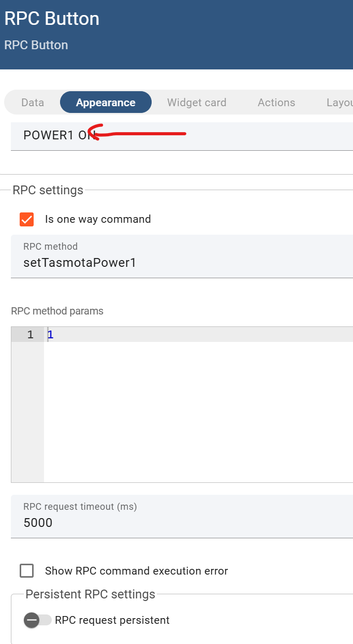This screenshot has height=644, width=353.
Task: Focus the RPC method field with setTasmotaPower1
Action: 182,256
